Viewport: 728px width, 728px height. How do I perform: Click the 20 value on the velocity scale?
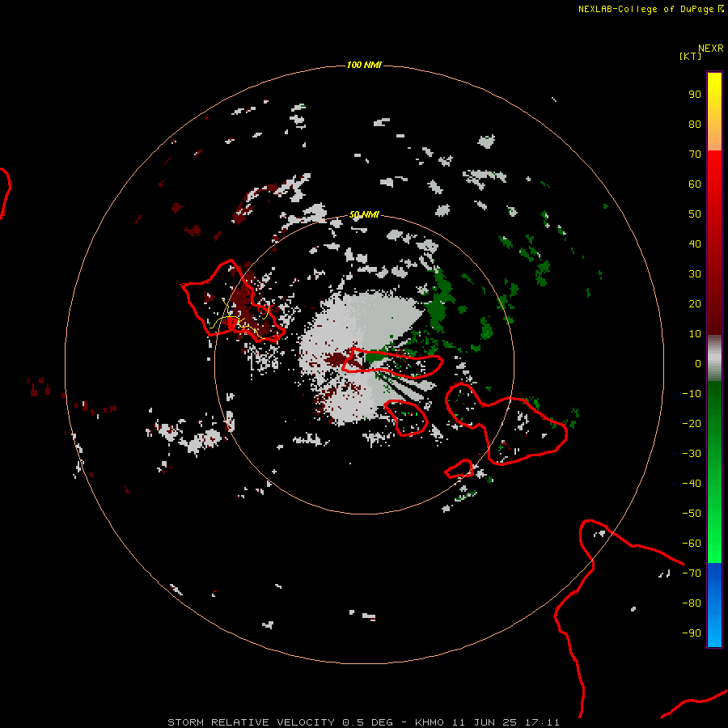[695, 304]
